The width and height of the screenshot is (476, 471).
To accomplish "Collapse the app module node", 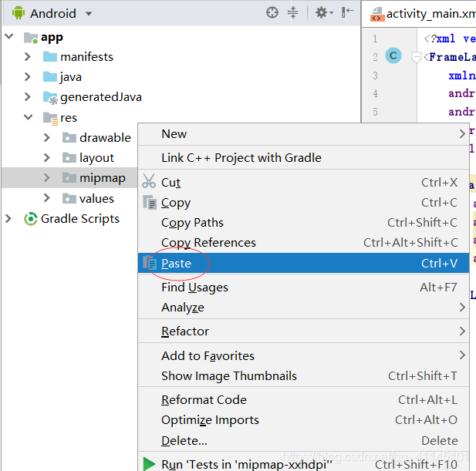I will click(9, 37).
